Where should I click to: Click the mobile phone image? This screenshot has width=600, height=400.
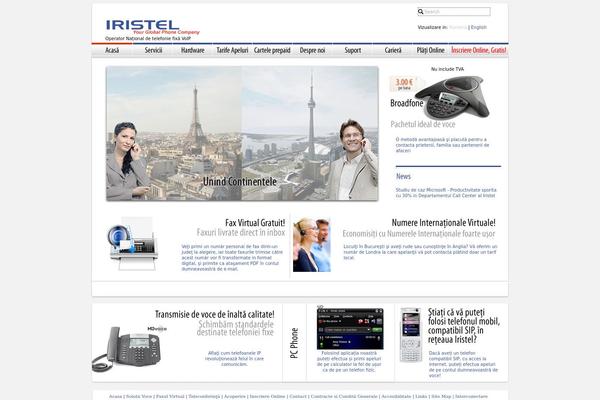(x=411, y=335)
